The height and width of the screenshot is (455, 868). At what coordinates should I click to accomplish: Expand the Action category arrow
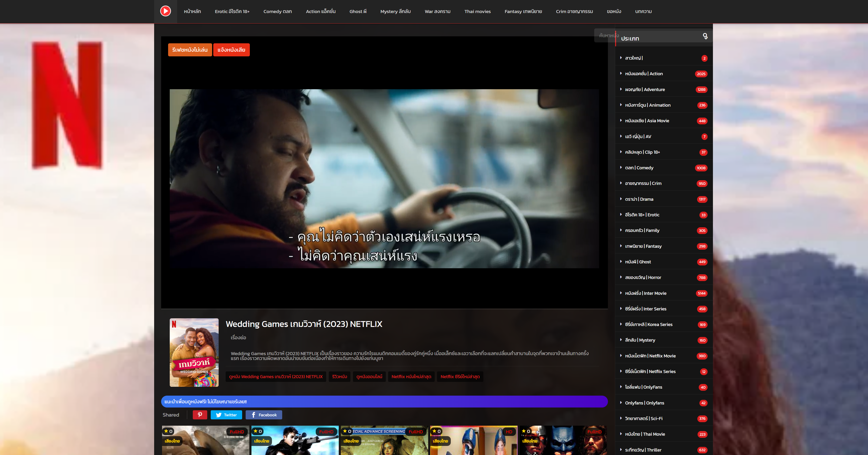[621, 74]
